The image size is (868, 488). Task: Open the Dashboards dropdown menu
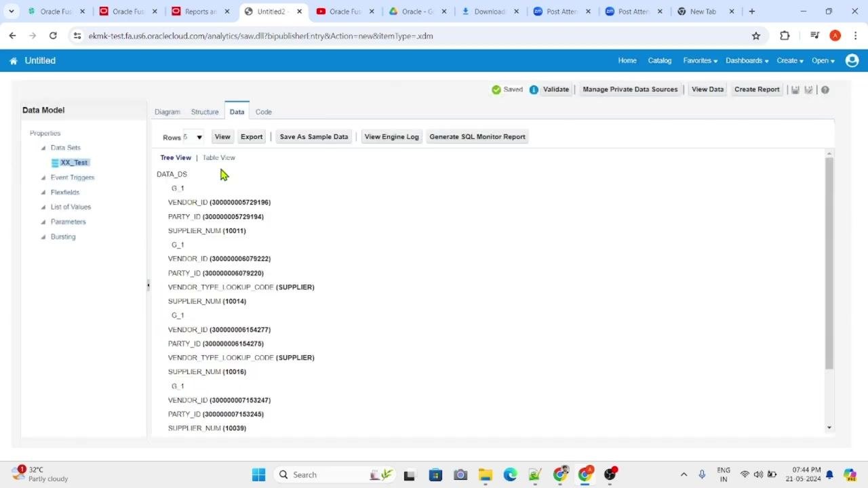point(747,60)
